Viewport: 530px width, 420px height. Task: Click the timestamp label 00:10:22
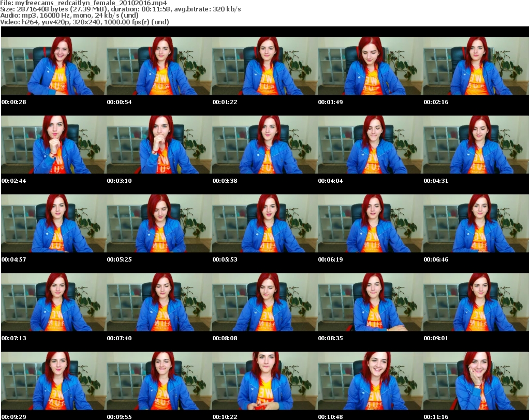(x=225, y=417)
